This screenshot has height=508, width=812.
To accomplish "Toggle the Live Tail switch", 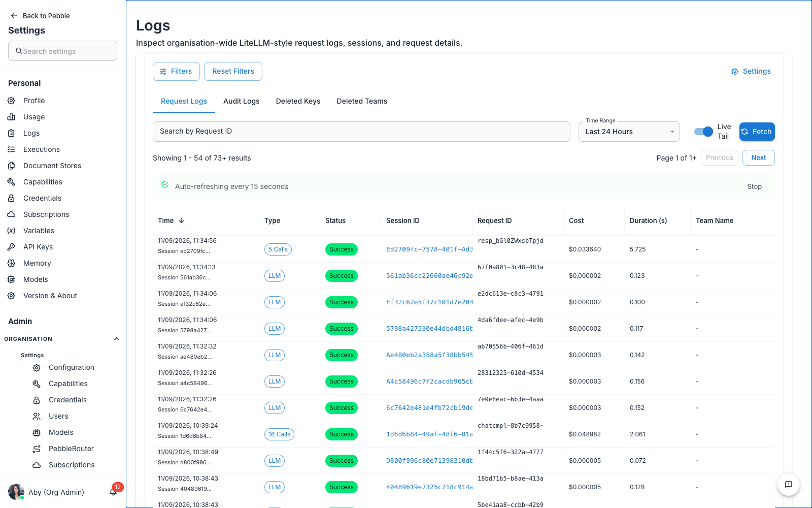I will pyautogui.click(x=703, y=132).
